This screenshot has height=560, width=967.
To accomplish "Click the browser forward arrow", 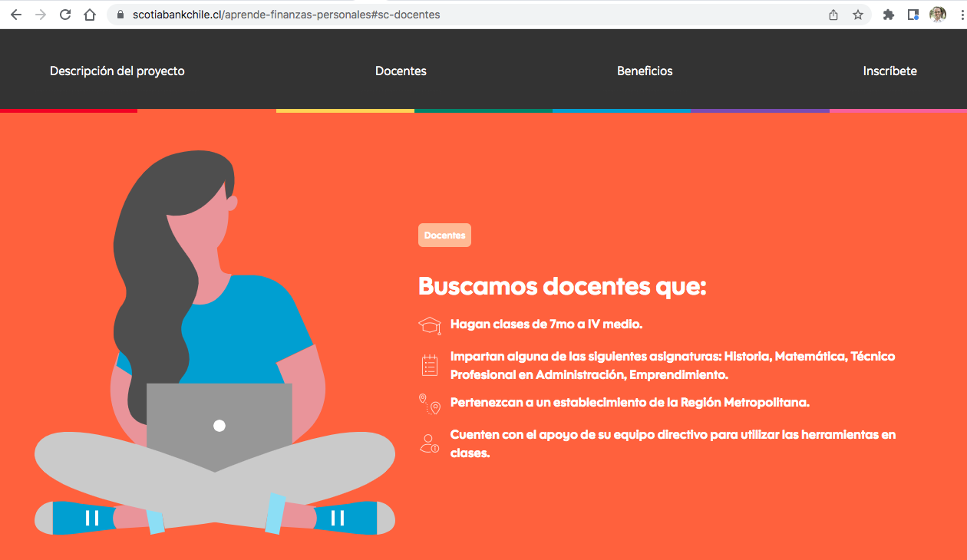I will tap(41, 15).
